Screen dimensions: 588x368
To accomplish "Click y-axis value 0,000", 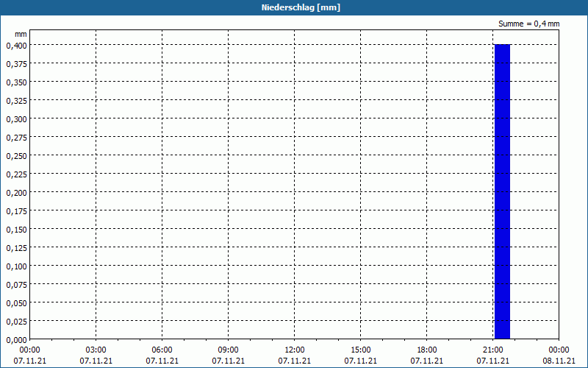I will [x=16, y=340].
